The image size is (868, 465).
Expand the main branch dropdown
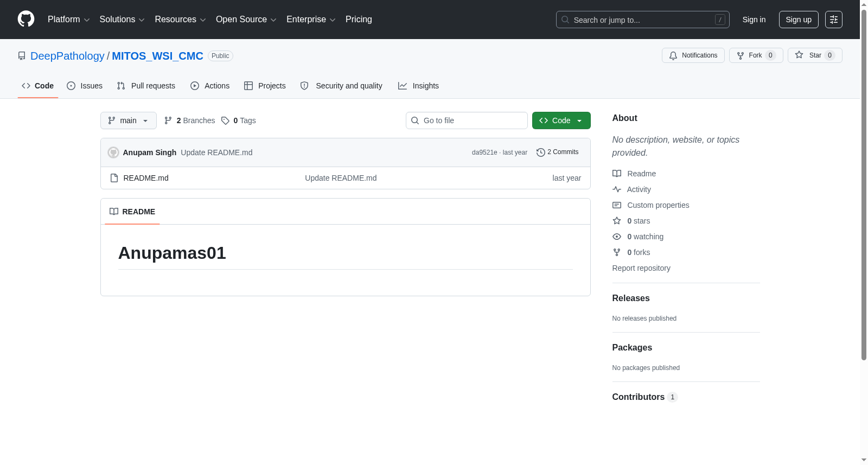[129, 120]
